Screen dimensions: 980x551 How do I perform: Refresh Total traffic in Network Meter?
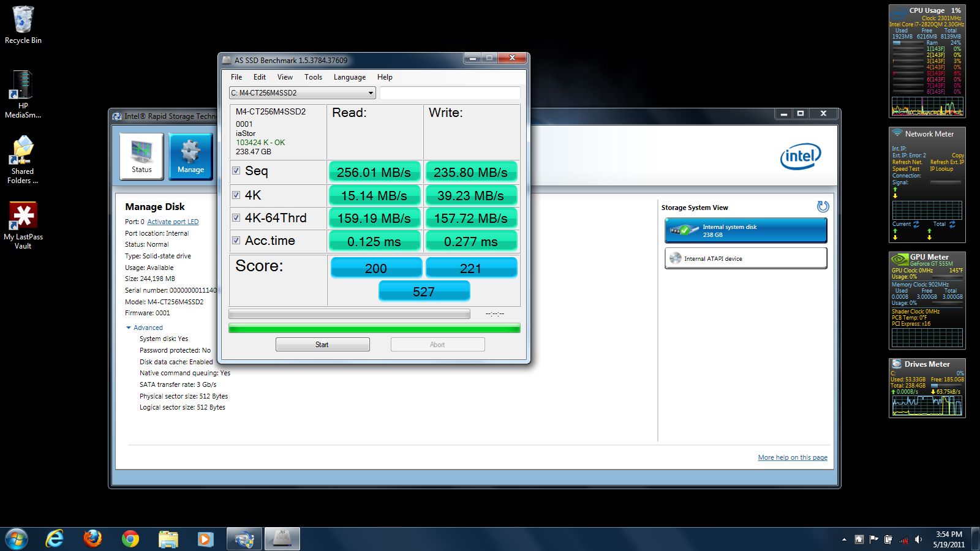point(952,224)
